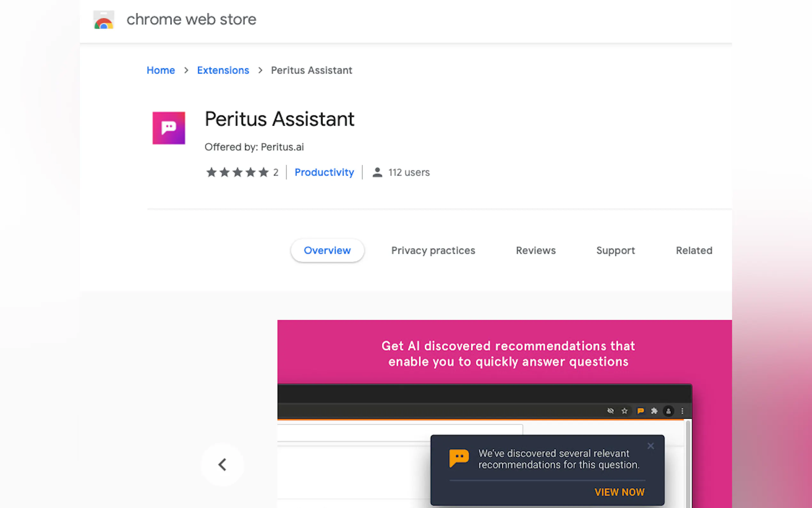Open the Related tab
This screenshot has width=812, height=508.
pos(694,250)
